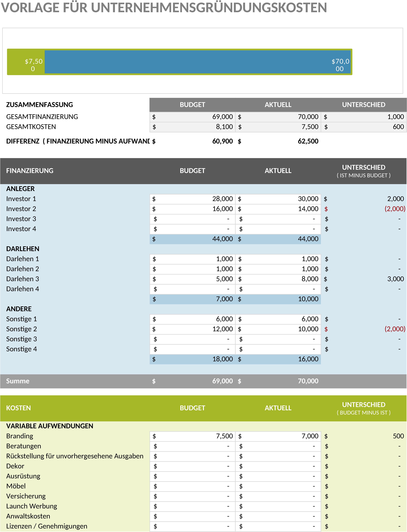
Task: Select the Investor 3 row label
Action: [21, 219]
